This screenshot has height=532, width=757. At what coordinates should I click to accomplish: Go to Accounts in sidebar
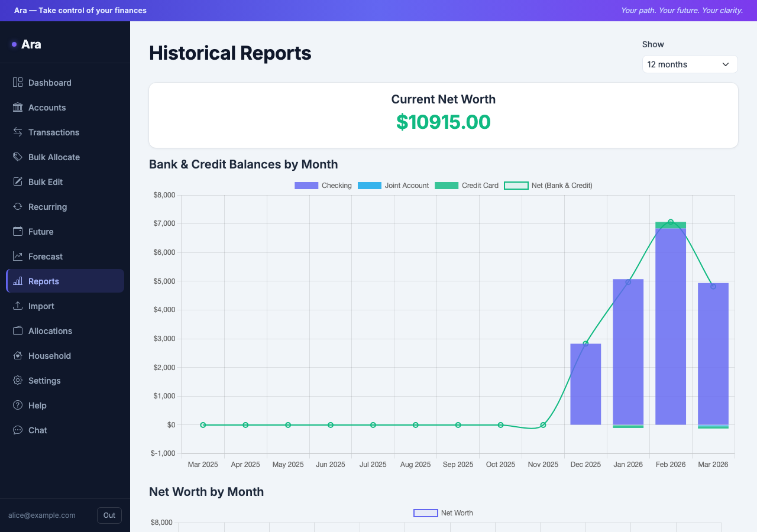click(x=65, y=108)
